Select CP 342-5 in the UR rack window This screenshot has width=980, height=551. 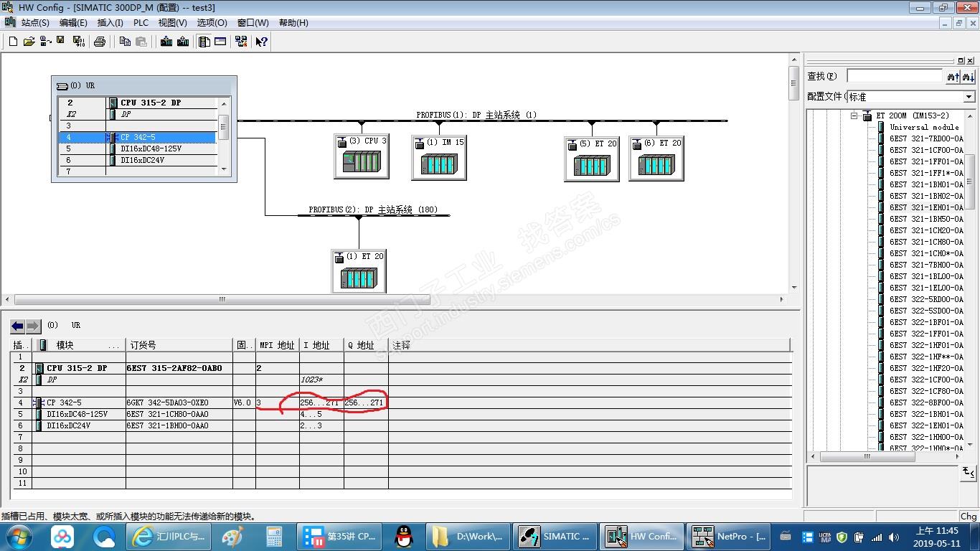click(x=138, y=137)
